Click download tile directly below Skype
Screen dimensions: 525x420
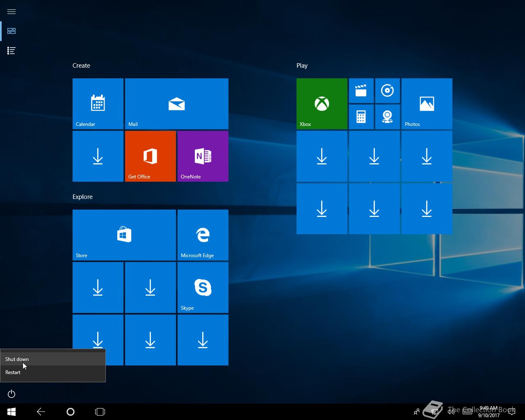coord(203,340)
